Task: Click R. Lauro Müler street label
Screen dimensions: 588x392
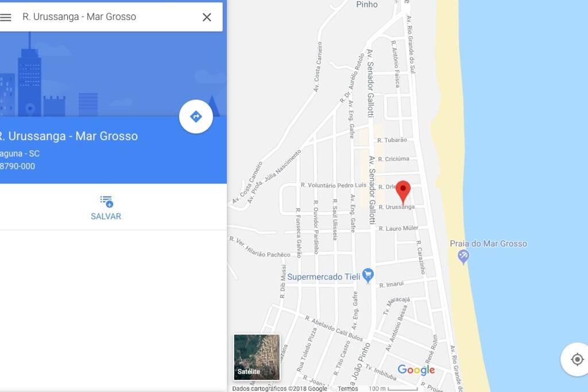Action: pyautogui.click(x=399, y=228)
